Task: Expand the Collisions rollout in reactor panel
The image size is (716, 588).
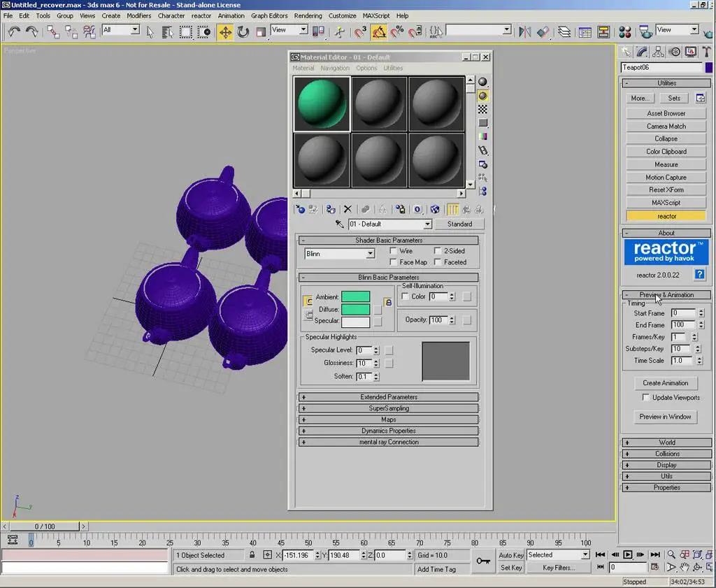Action: tap(666, 453)
